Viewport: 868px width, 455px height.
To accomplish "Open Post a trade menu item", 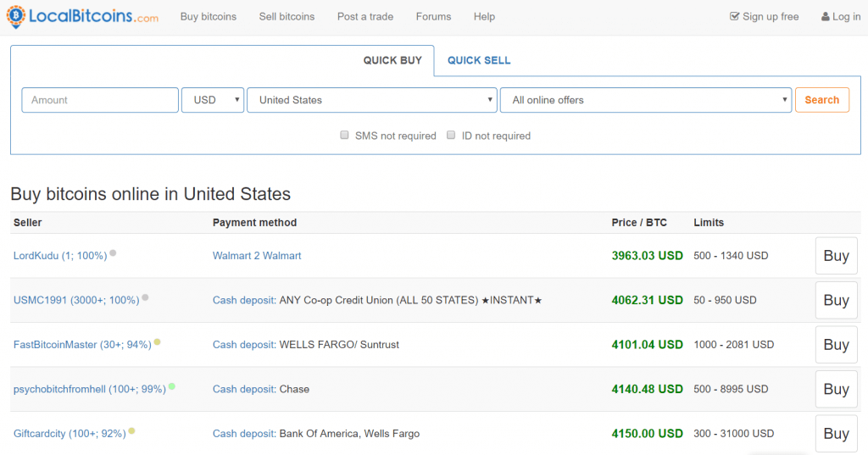I will pos(365,17).
